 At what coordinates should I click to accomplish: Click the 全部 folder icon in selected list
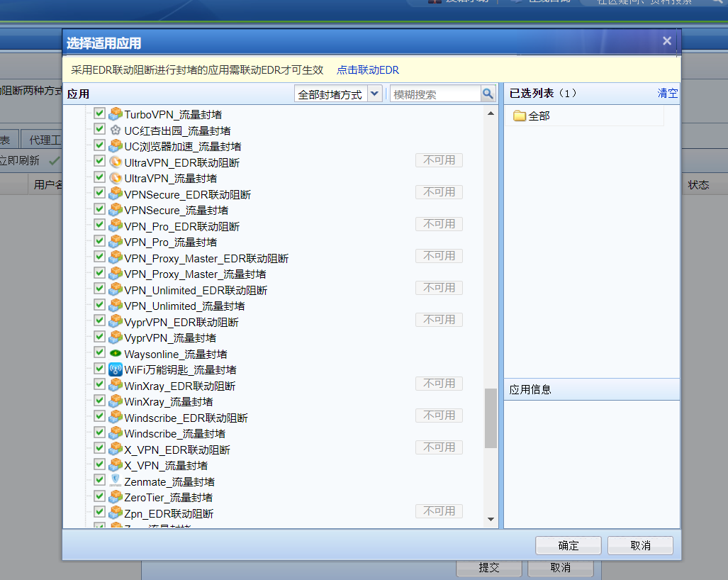tap(520, 116)
